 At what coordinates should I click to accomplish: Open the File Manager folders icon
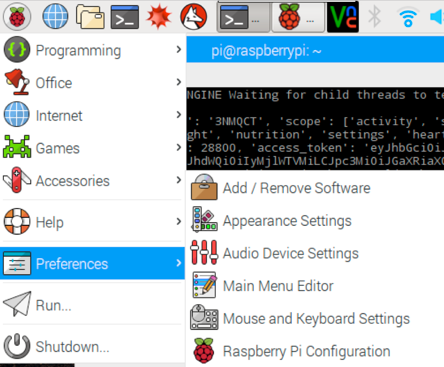pos(90,16)
